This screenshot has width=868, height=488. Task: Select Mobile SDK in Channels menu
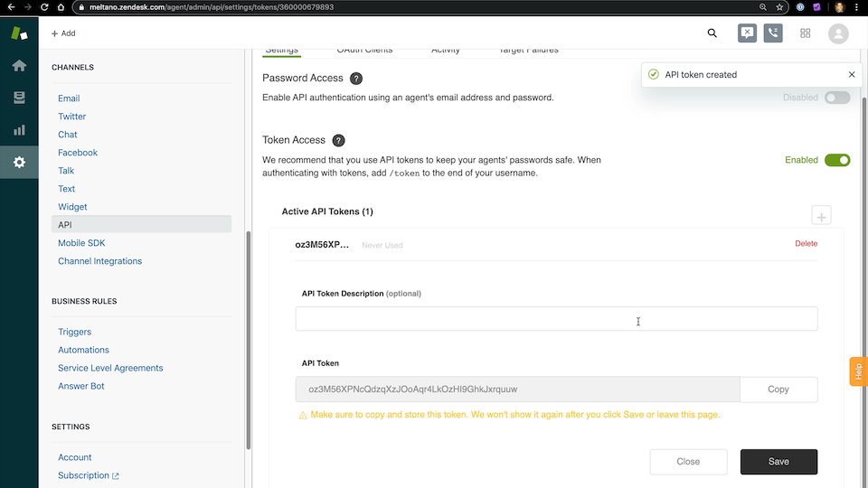(81, 243)
